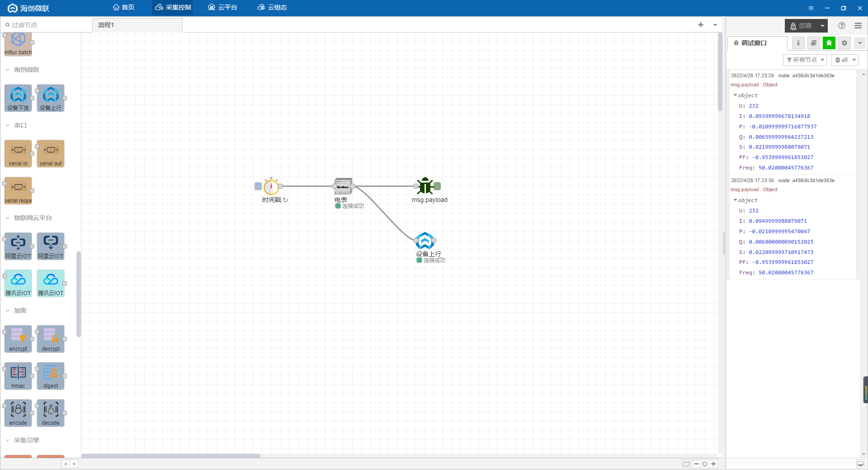The width and height of the screenshot is (868, 470).
Task: Switch to 采集控制 tab
Action: pyautogui.click(x=173, y=7)
